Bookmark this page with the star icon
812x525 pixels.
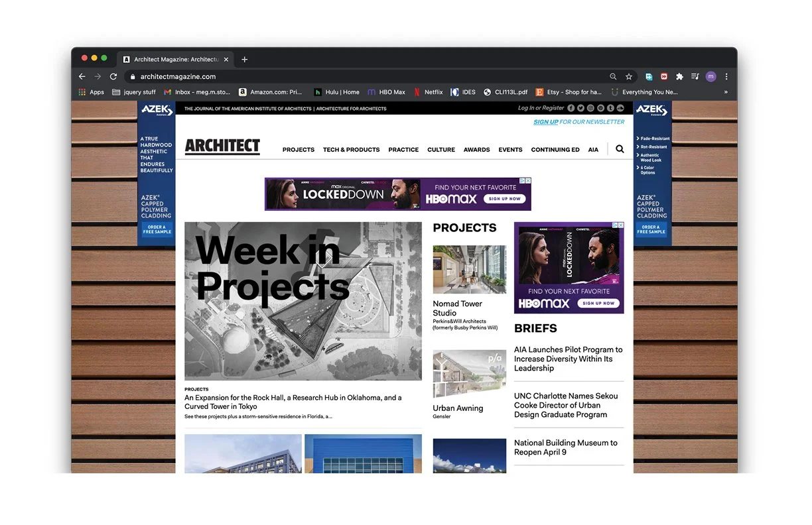pos(629,77)
